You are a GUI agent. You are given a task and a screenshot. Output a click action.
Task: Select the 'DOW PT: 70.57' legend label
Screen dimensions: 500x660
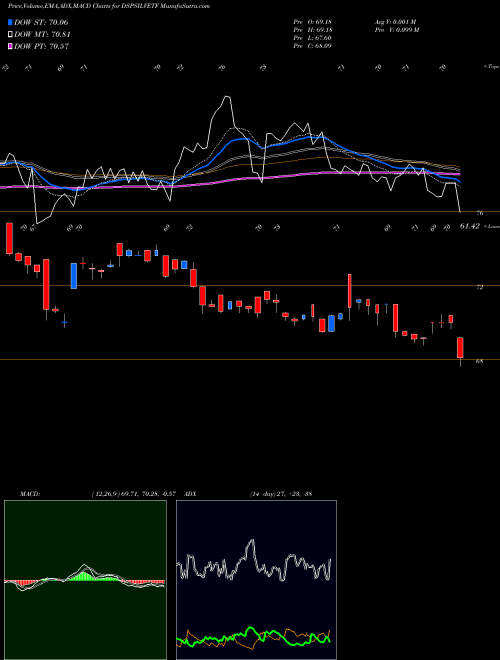coord(41,46)
